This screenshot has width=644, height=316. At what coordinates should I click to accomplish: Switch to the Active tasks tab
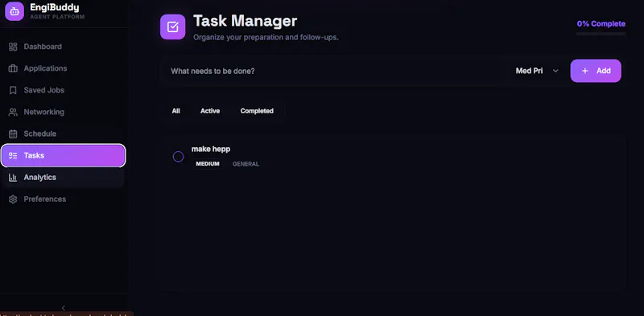click(210, 111)
